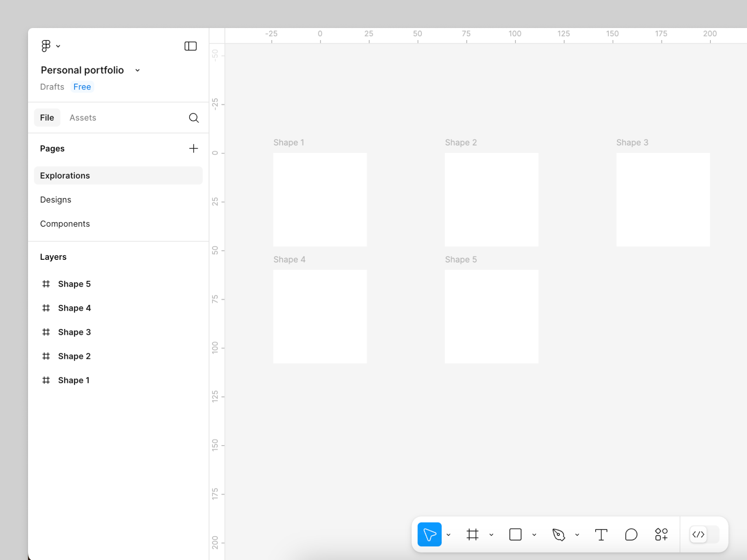Select the Rectangle shape tool

click(515, 534)
